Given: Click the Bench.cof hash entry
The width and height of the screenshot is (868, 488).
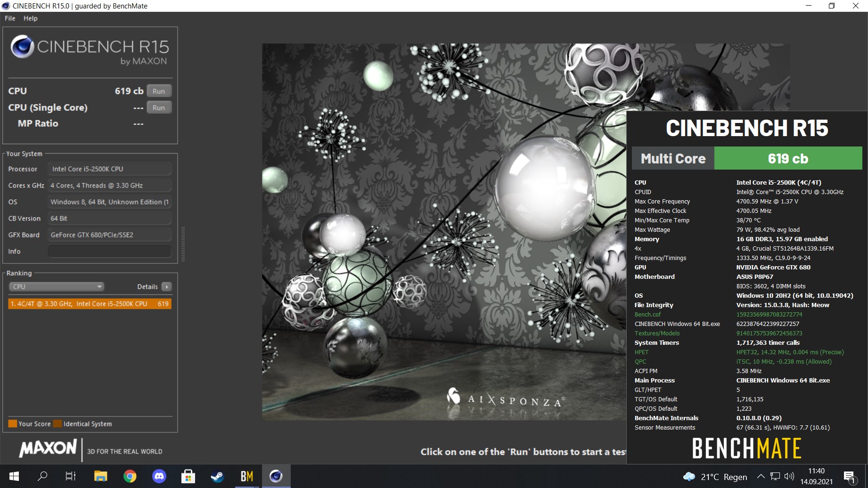Looking at the screenshot, I should click(x=769, y=315).
